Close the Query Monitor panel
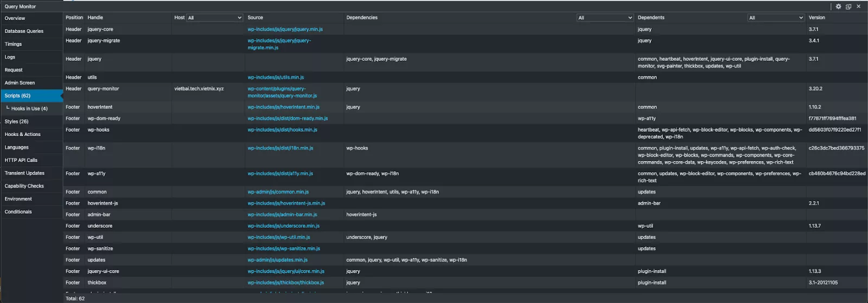The image size is (868, 303). 859,7
